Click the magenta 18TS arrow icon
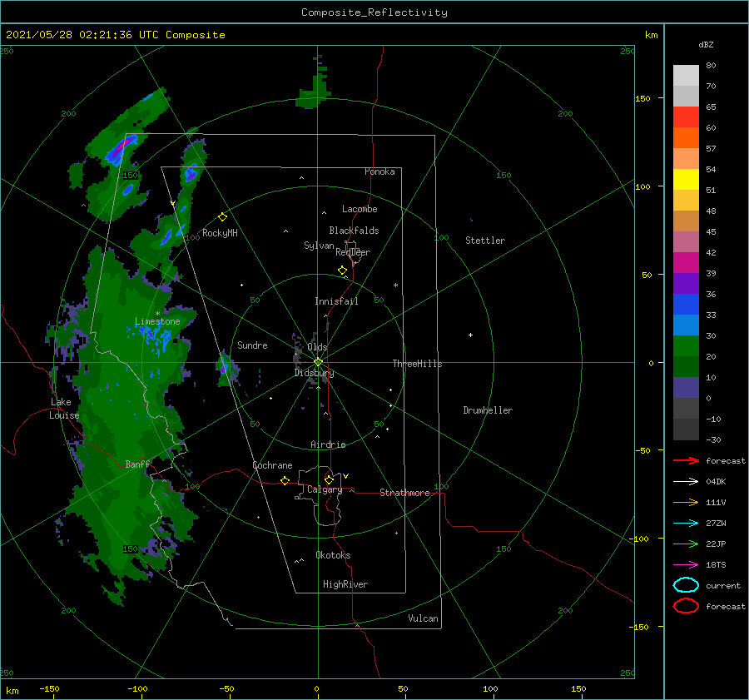749x700 pixels. pos(686,565)
